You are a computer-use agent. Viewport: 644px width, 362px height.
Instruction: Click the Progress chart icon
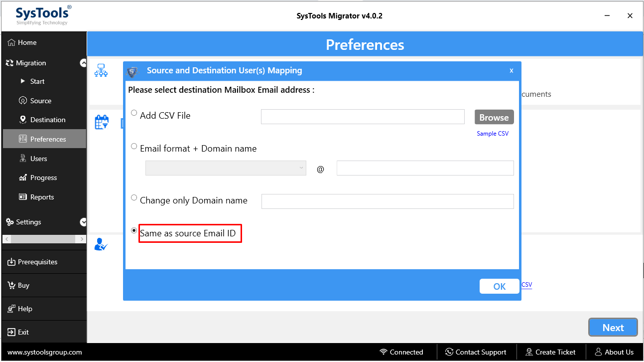pyautogui.click(x=23, y=178)
